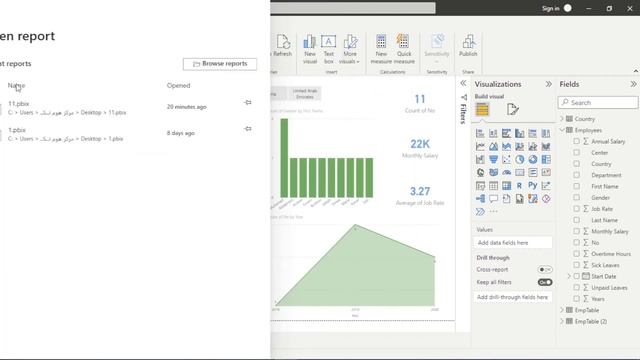
Task: Select the Python (Py) visual
Action: click(533, 186)
